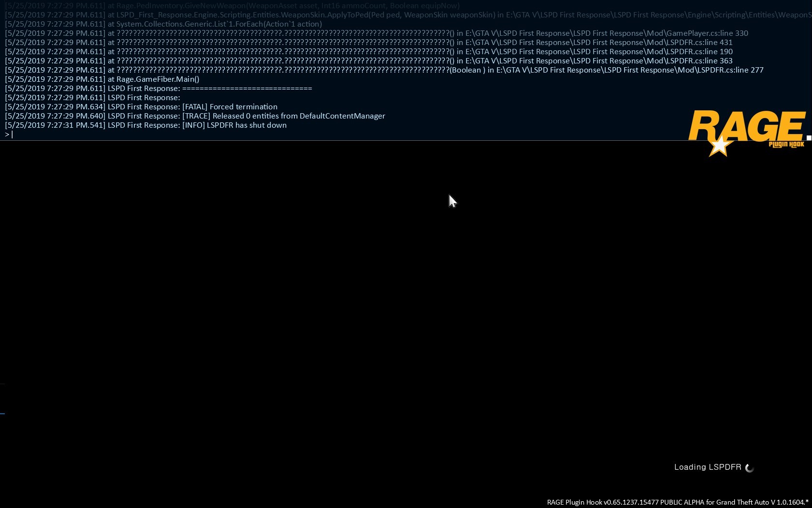Click the RAGE Plugin Hook logo
The height and width of the screenshot is (508, 812).
pos(747,133)
